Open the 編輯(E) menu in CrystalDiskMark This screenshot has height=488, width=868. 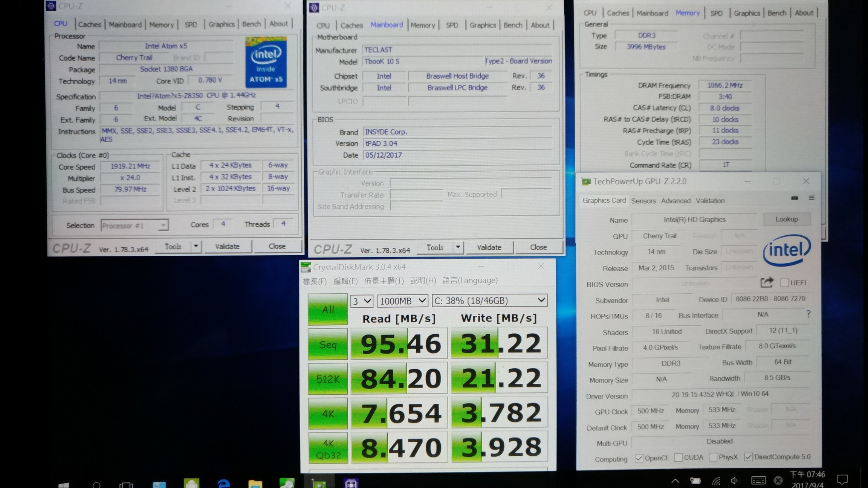[345, 281]
